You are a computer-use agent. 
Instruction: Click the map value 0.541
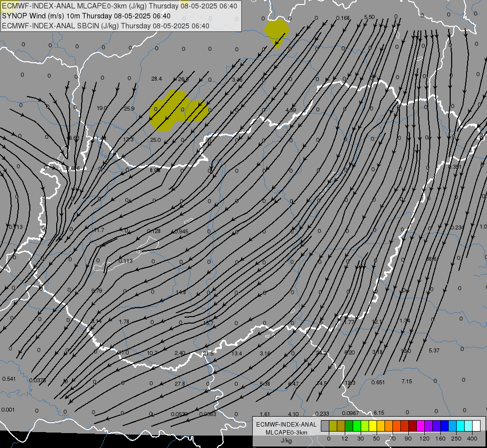(8, 379)
